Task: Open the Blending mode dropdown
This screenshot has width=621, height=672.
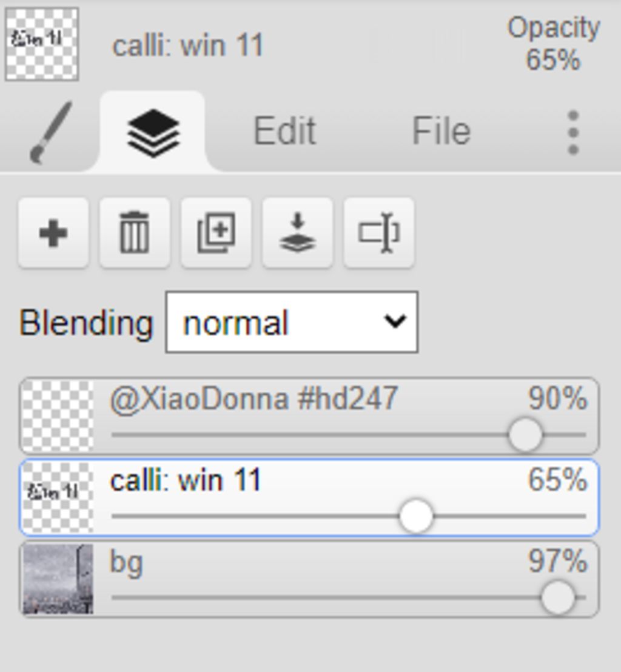Action: pos(292,322)
